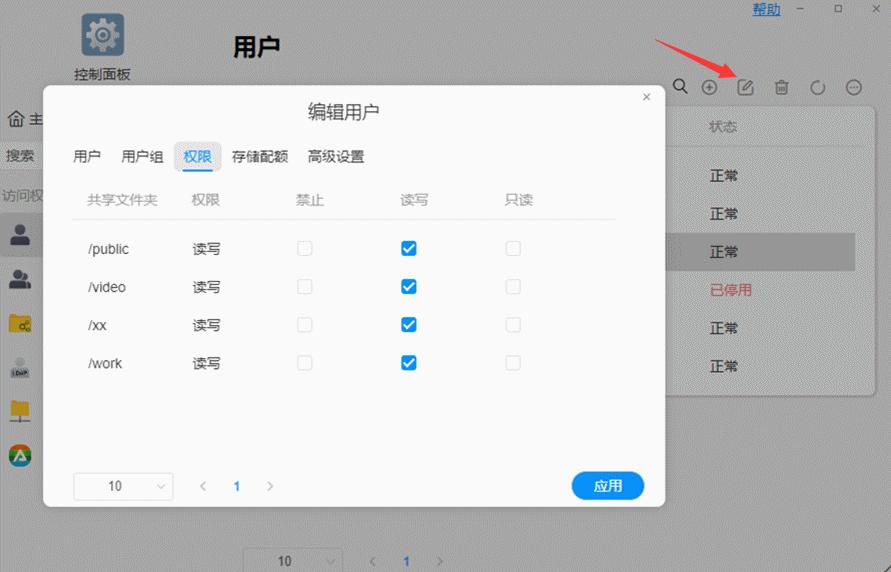Viewport: 891px width, 572px height.
Task: Open the network folder sidebar icon
Action: [20, 411]
